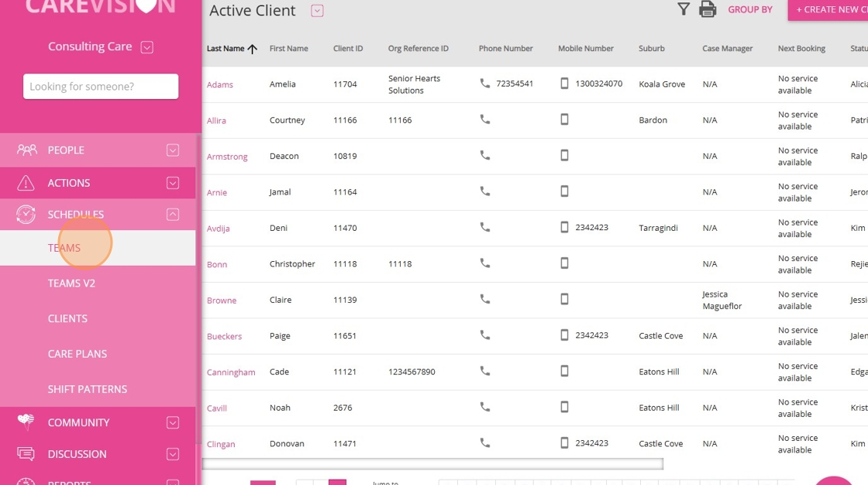
Task: Click the sort arrow beside Last Name
Action: pos(253,49)
